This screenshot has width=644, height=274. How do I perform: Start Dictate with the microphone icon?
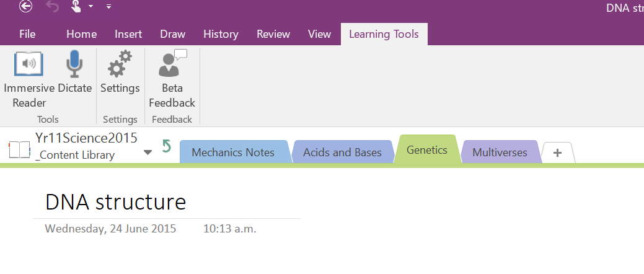(74, 65)
